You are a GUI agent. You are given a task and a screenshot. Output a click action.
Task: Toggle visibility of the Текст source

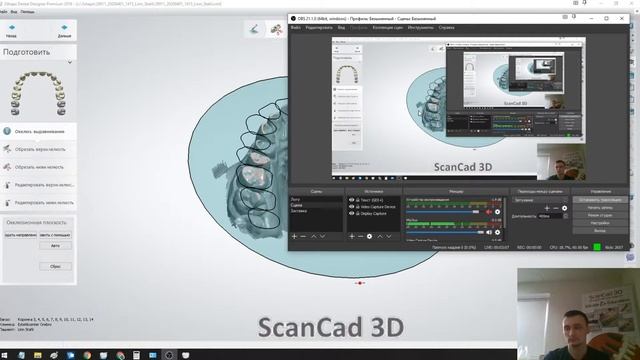(351, 200)
